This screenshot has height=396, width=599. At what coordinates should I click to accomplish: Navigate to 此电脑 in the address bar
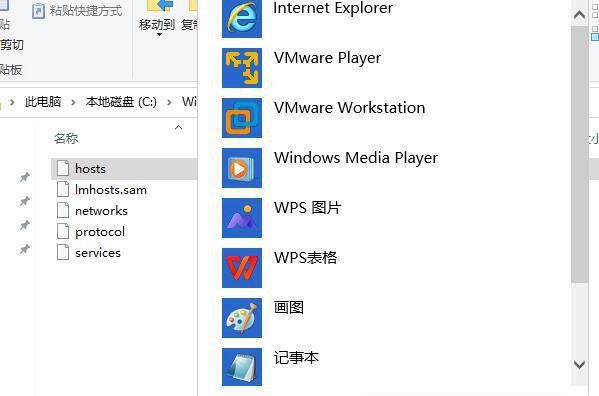43,102
